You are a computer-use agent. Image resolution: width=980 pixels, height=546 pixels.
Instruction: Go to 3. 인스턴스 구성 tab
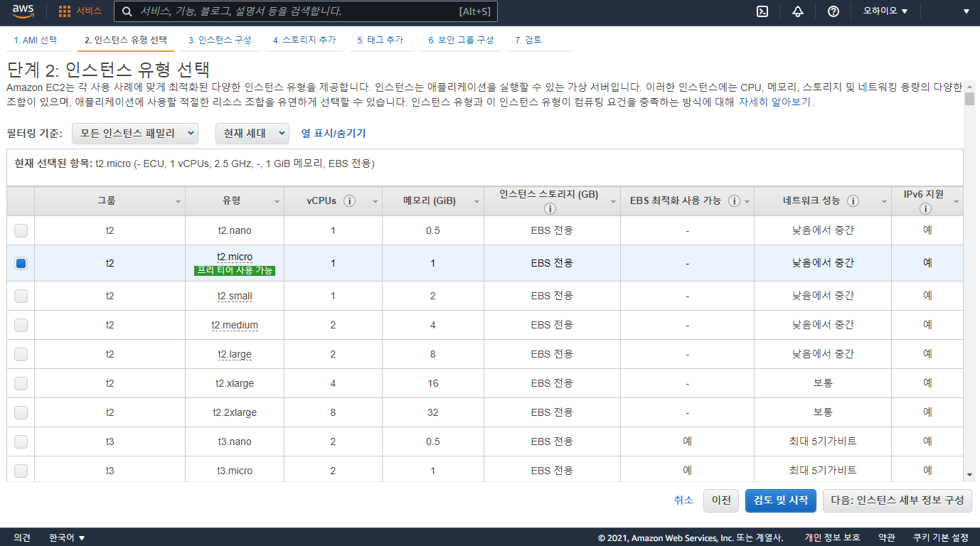coord(220,41)
